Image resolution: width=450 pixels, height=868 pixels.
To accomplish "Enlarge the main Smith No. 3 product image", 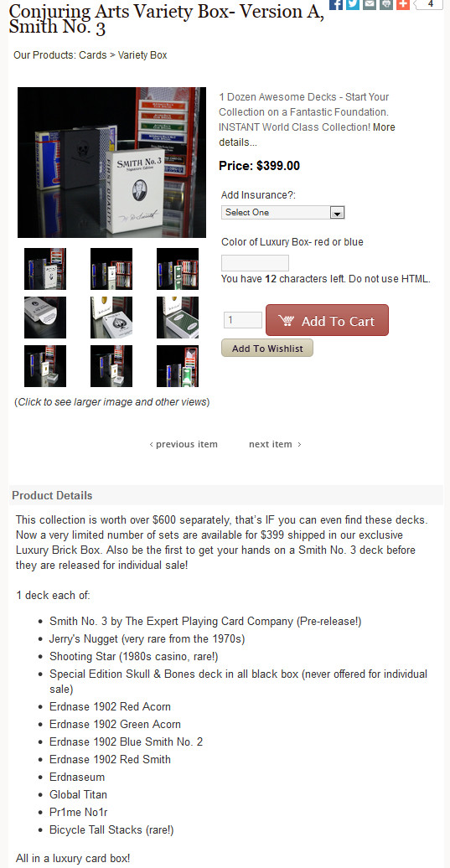I will click(111, 163).
